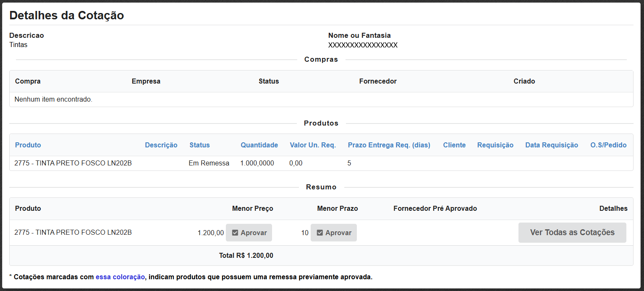This screenshot has height=291, width=644.
Task: Sort by the Requisição column header
Action: [495, 145]
